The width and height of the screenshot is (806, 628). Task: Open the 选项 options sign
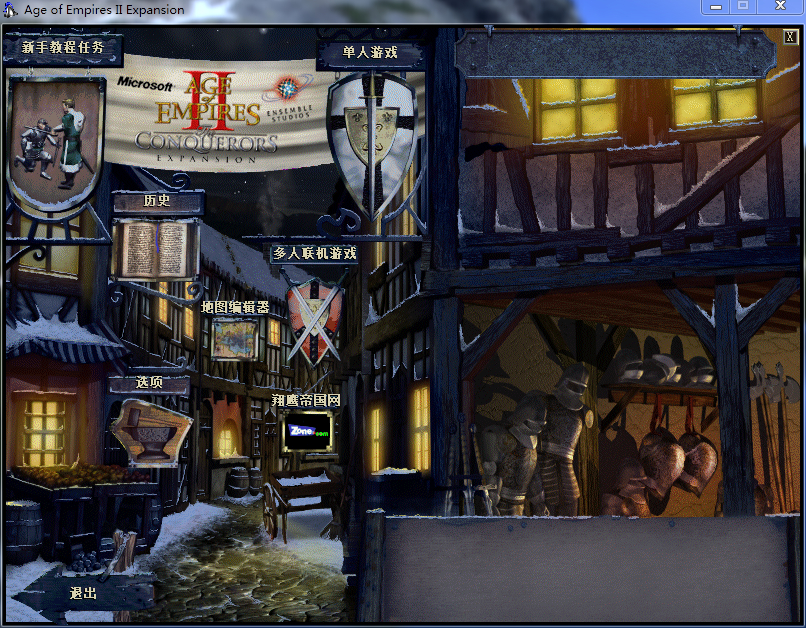point(149,383)
